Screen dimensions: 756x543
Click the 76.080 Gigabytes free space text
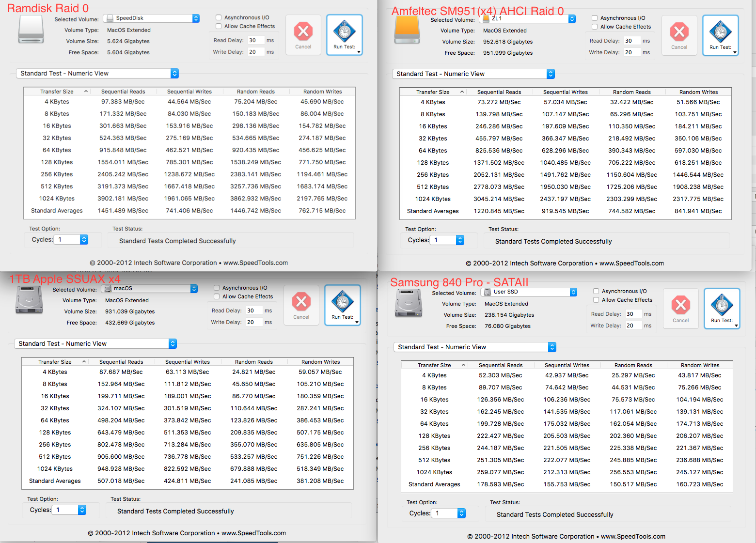click(x=507, y=326)
